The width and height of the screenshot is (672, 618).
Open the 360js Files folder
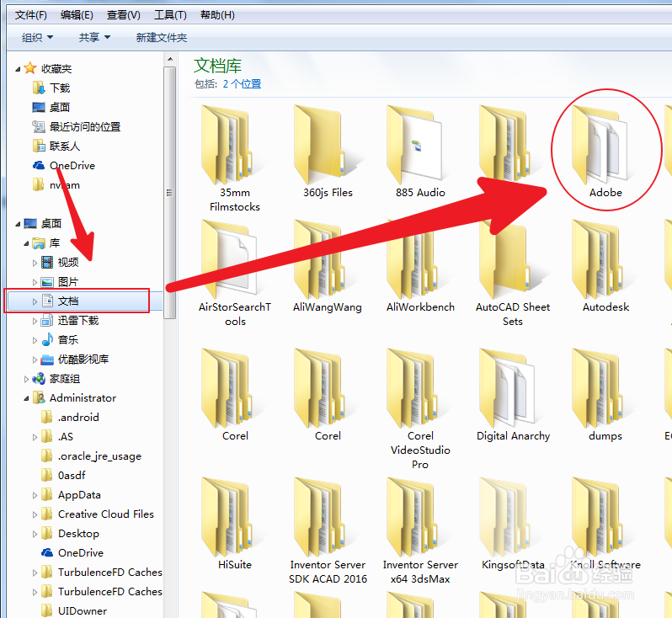(x=328, y=152)
